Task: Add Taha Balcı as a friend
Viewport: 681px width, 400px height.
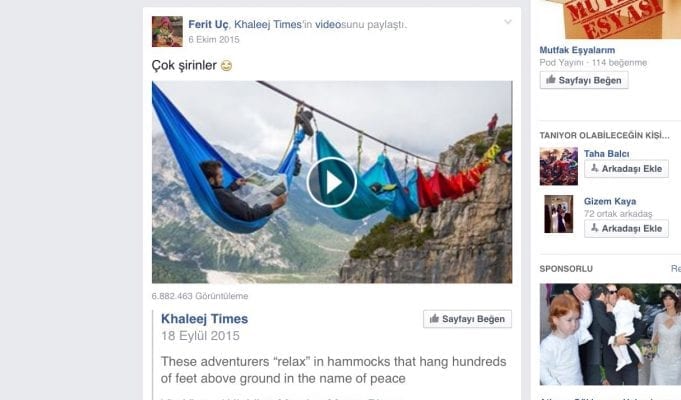Action: (x=626, y=169)
